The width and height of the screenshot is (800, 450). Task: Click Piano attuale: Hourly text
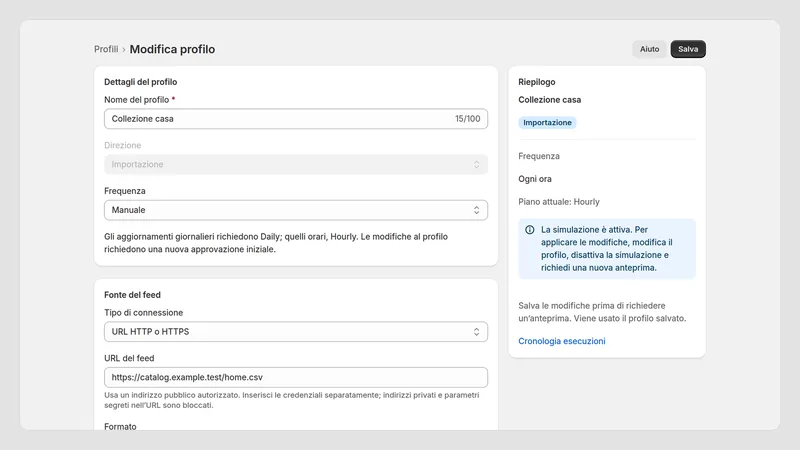559,202
